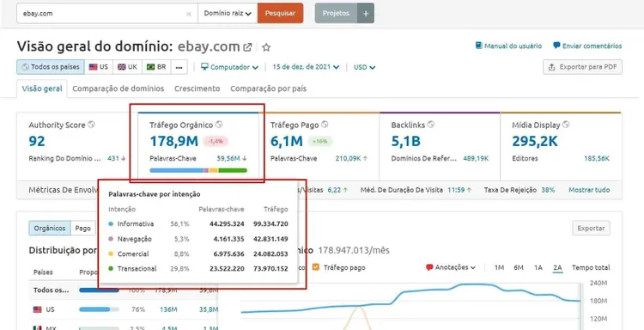Click the US row traffic value 136M
This screenshot has width=644, height=330.
tap(168, 309)
